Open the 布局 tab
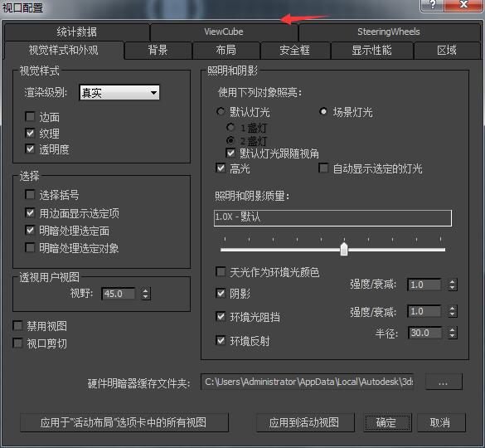This screenshot has height=448, width=485. click(226, 50)
